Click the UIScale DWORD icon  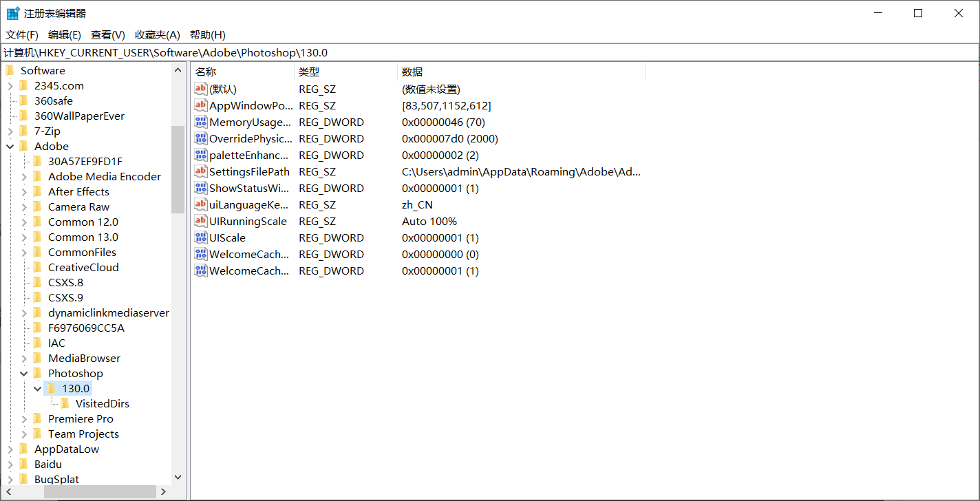[x=201, y=237]
